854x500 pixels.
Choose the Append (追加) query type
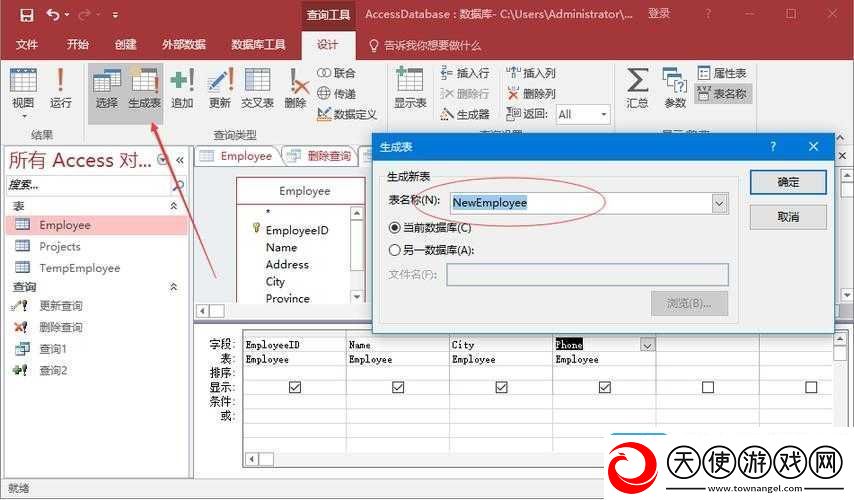[x=182, y=88]
